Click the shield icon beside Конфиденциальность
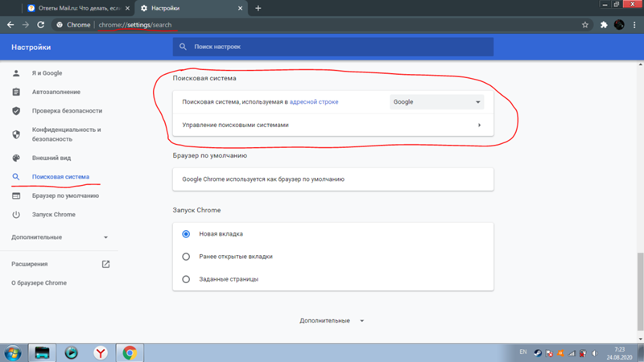This screenshot has width=644, height=362. point(16,134)
